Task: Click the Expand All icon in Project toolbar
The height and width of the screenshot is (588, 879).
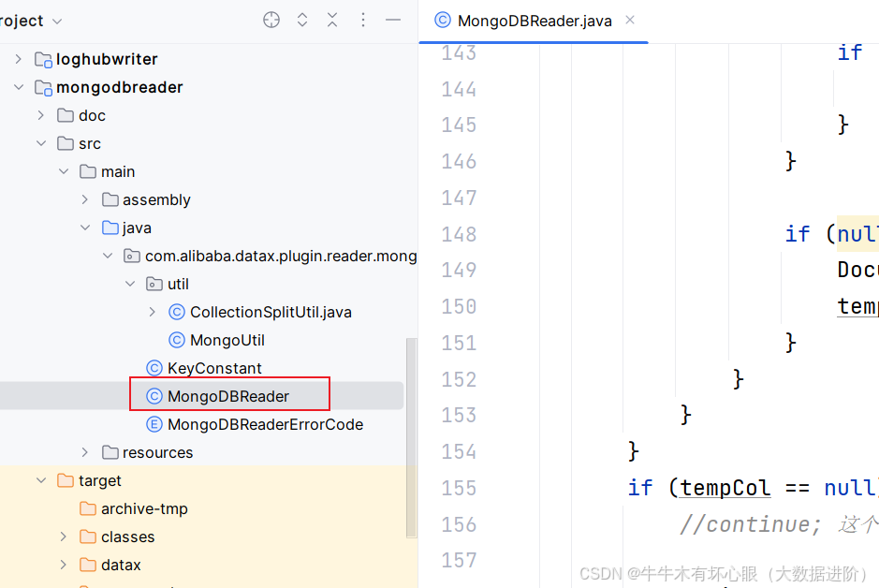Action: 302,20
